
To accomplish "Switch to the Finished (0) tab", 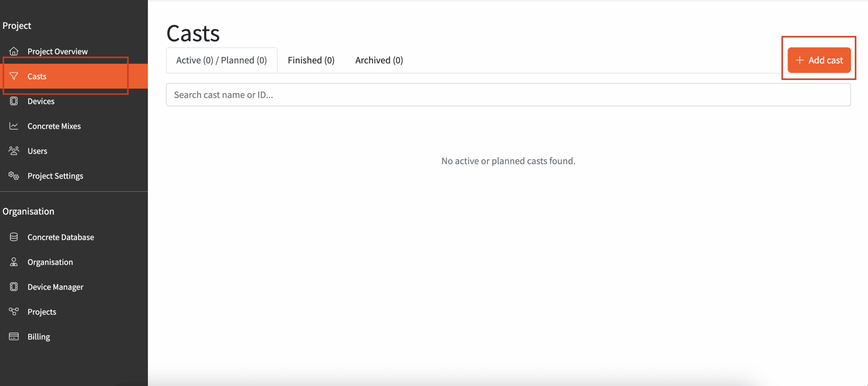I will tap(311, 60).
